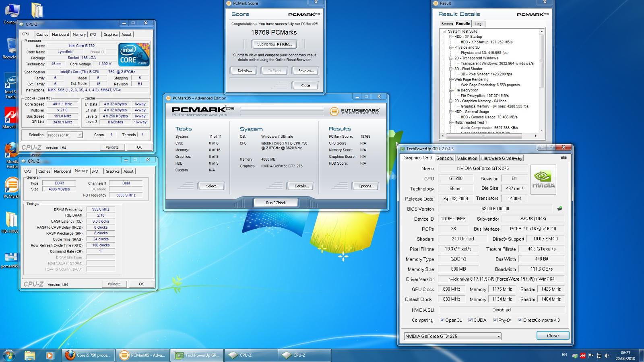This screenshot has height=362, width=644.
Task: Open the network tray icon
Action: click(599, 356)
